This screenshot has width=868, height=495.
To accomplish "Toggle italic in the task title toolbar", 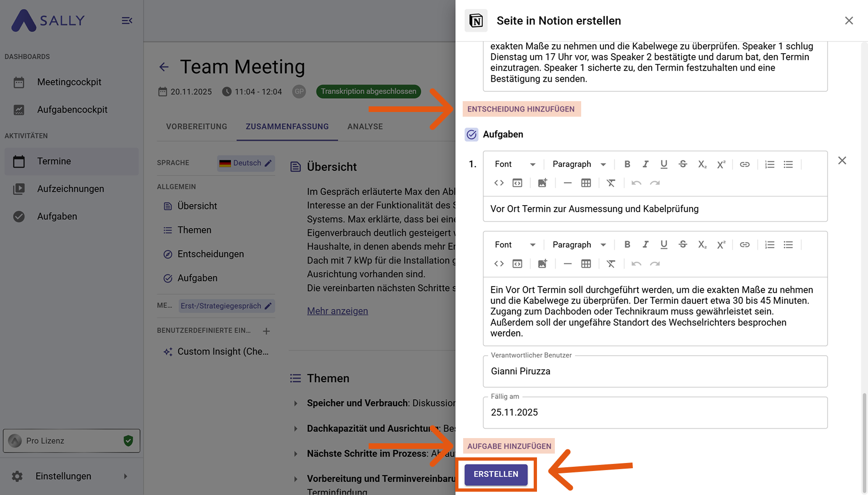I will tap(645, 164).
